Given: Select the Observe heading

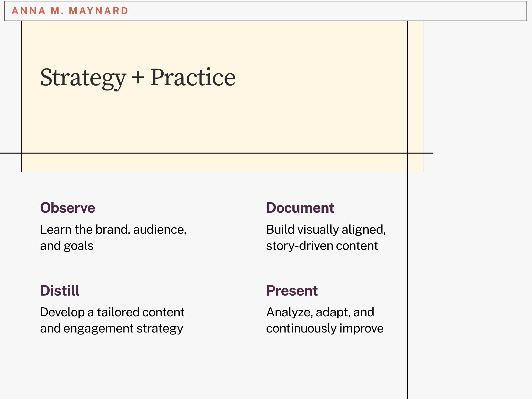Looking at the screenshot, I should (x=67, y=208).
